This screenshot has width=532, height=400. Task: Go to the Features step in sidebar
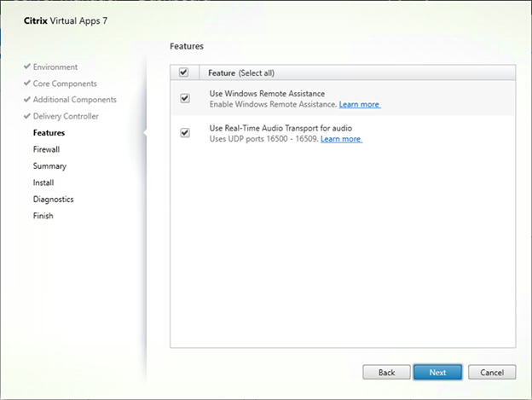pyautogui.click(x=49, y=133)
